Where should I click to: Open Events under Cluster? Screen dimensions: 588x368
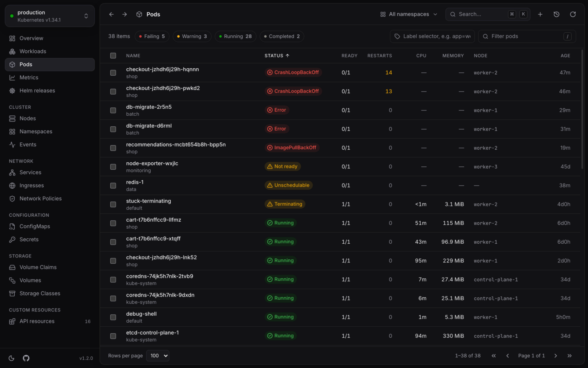pos(50,145)
